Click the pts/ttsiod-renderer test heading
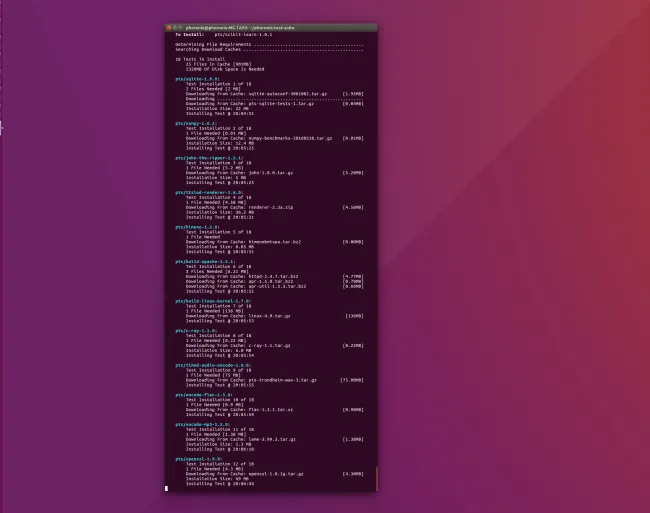 coord(209,193)
